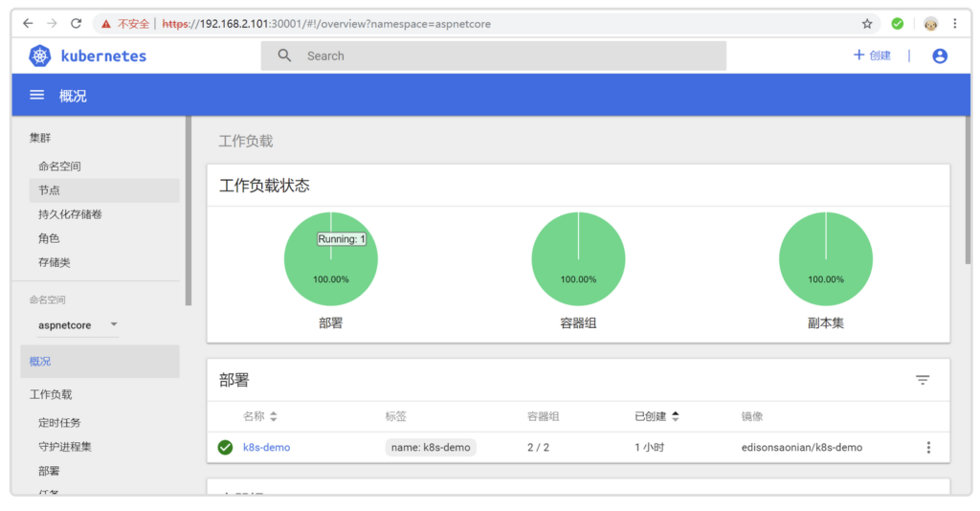Screen dimensions: 980x511
Task: Click the insecure-connection warning triangle
Action: point(106,24)
